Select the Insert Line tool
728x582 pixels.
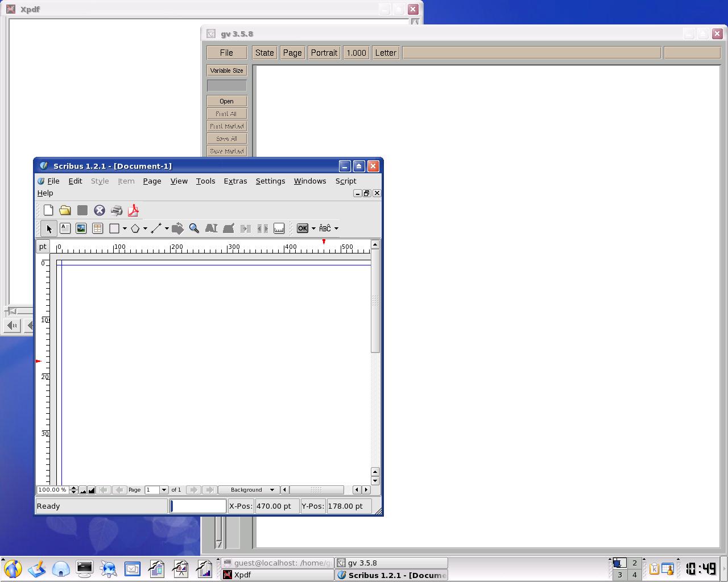(156, 228)
